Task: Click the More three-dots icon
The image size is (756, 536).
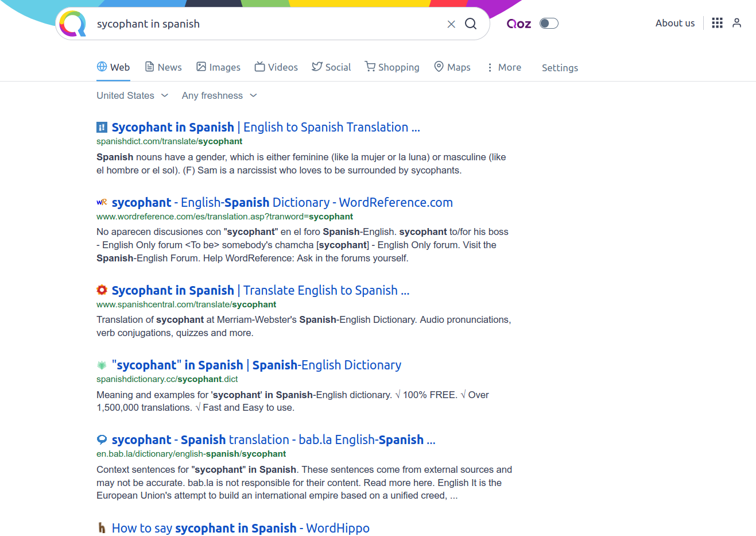Action: point(490,68)
